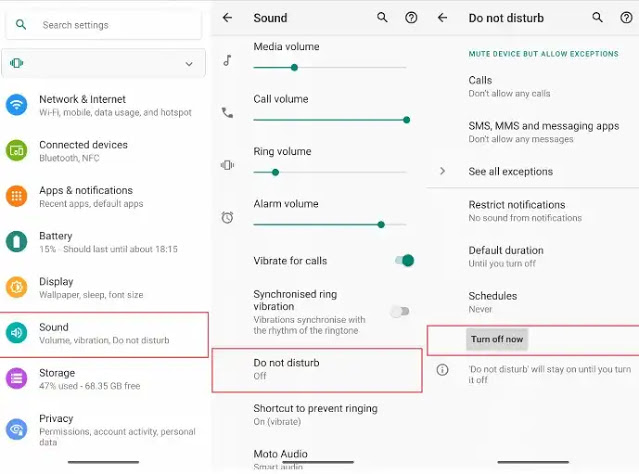This screenshot has width=639, height=474.
Task: Click the green Battery icon
Action: [17, 242]
